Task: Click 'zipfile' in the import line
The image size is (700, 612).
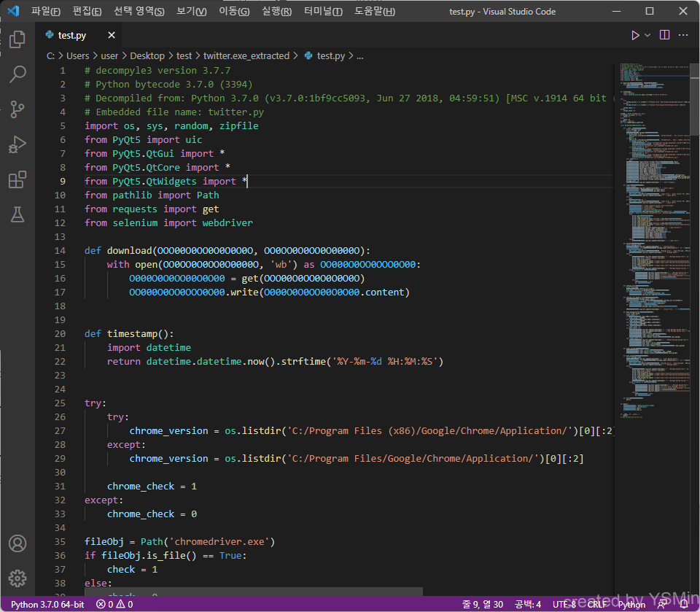Action: point(239,126)
